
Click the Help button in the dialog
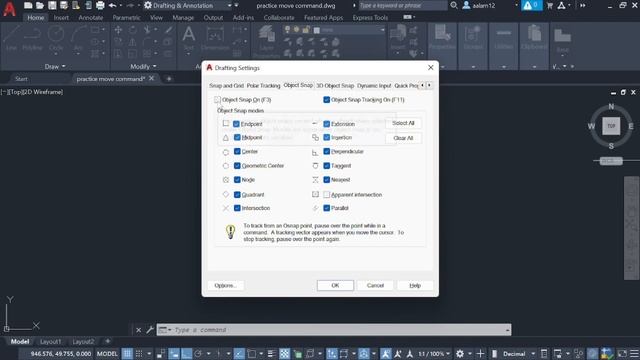(415, 285)
